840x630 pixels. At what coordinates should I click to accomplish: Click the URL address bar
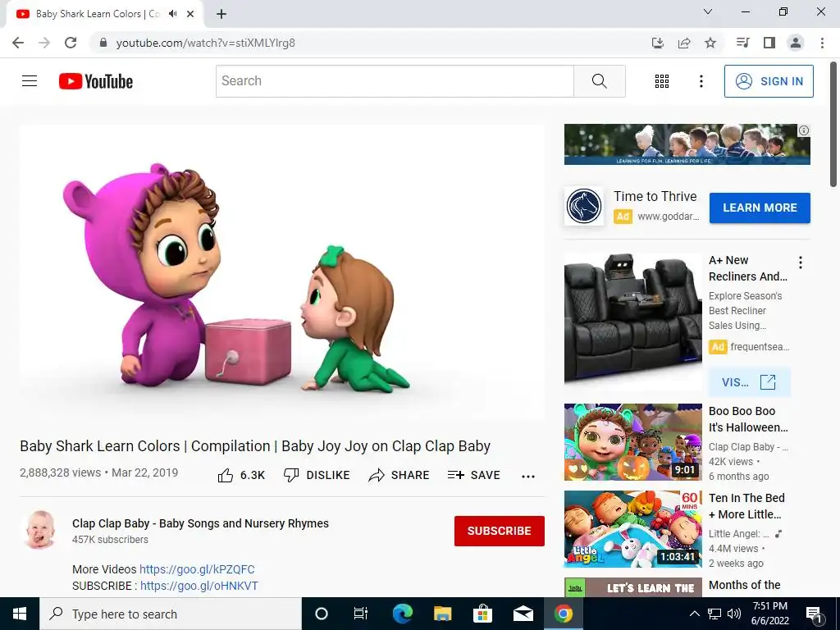[x=370, y=43]
